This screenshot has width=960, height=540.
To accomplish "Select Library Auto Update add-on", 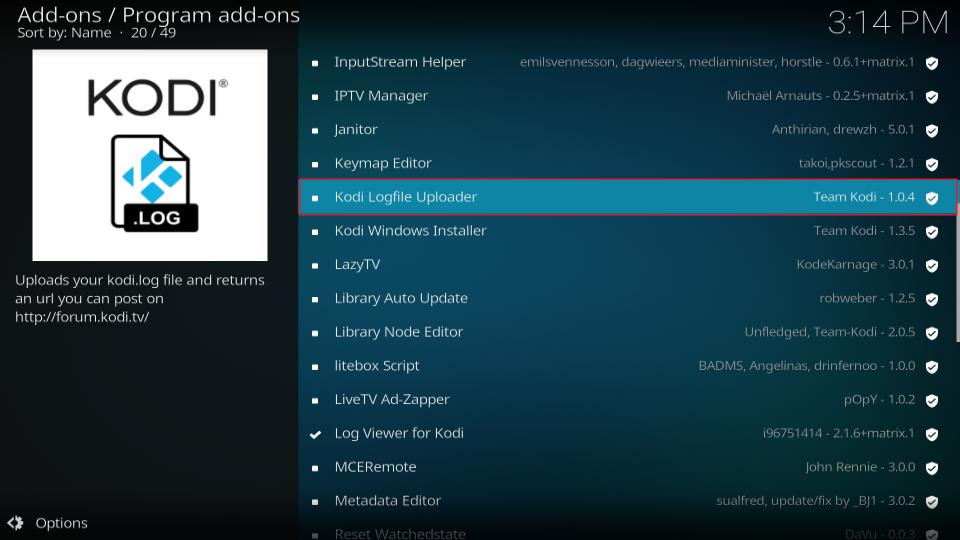I will point(628,298).
